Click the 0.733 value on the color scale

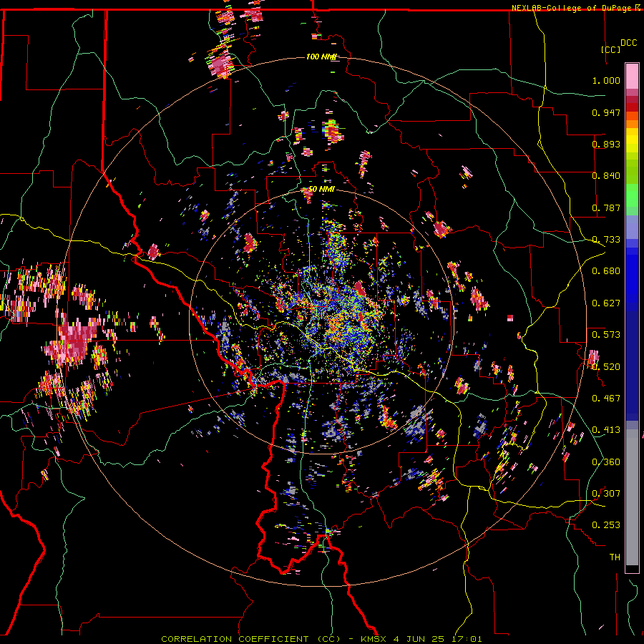click(x=606, y=240)
